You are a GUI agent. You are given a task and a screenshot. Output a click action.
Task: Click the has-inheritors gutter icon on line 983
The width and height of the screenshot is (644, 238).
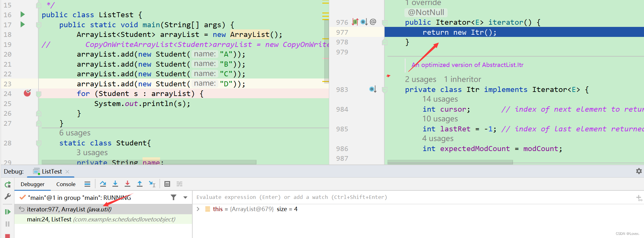373,89
